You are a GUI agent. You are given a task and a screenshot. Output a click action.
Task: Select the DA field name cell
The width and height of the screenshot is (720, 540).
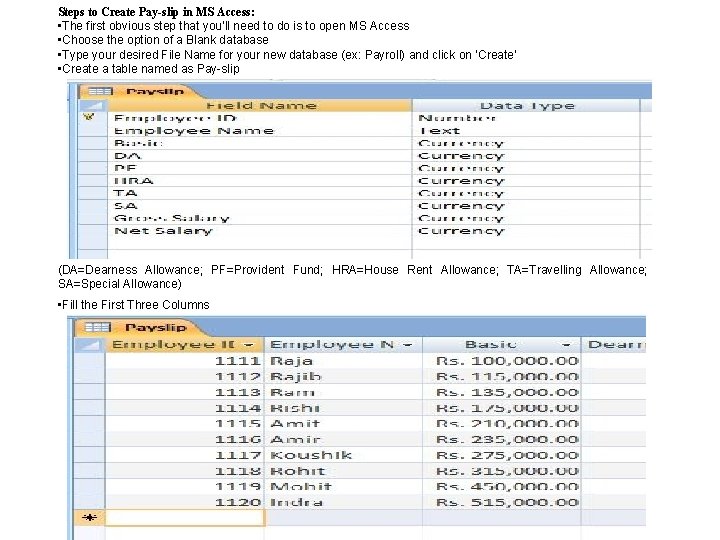(260, 156)
